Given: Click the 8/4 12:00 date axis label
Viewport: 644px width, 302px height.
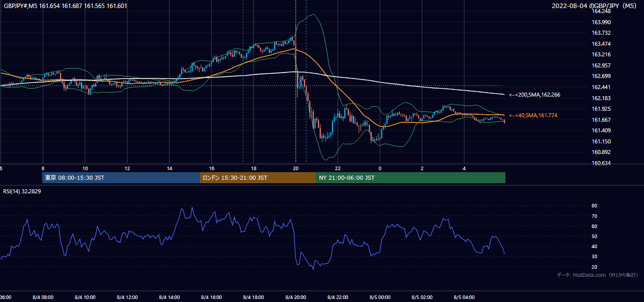Looking at the screenshot, I should tap(127, 297).
